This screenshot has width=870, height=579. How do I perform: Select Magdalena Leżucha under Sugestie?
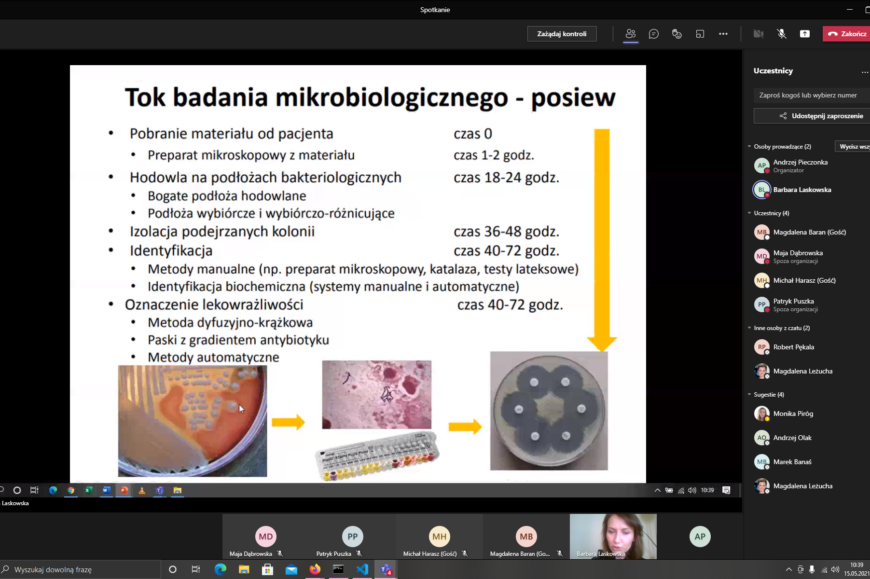point(807,486)
